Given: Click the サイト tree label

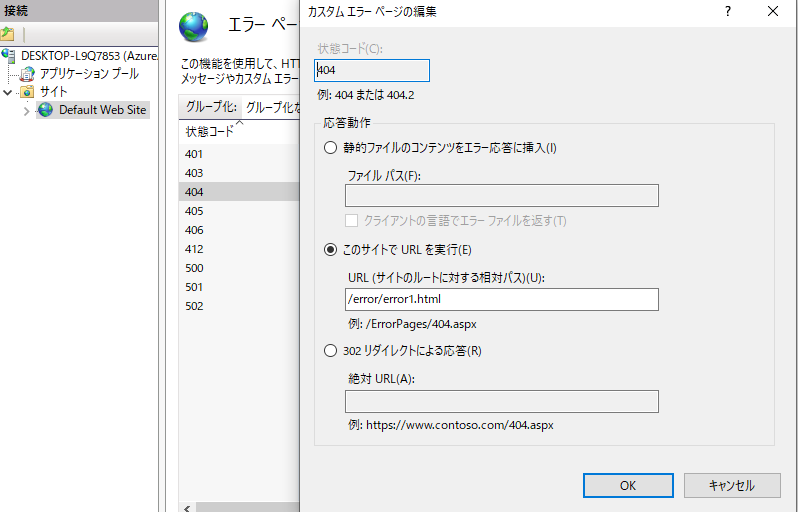Looking at the screenshot, I should (53, 92).
